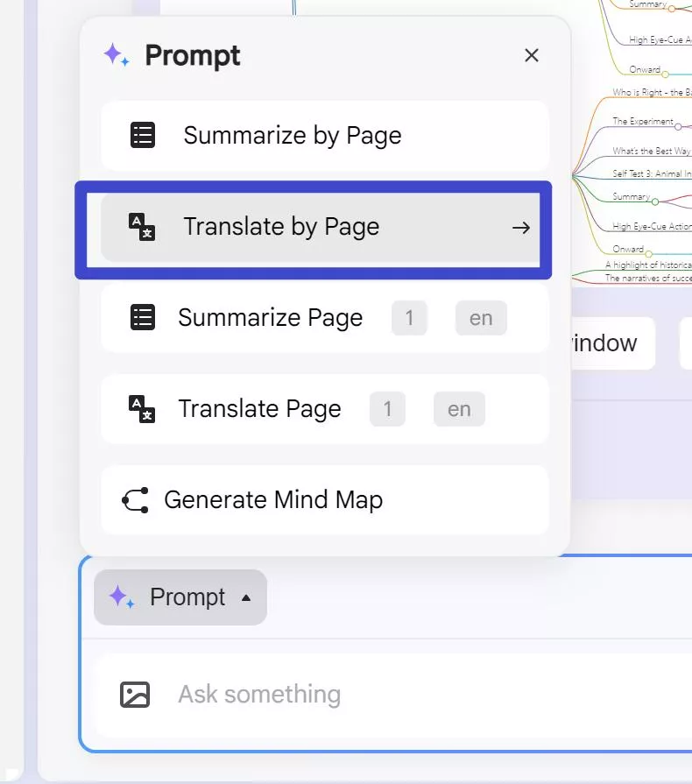Open page number selector on Translate Page
The image size is (692, 784).
(387, 409)
